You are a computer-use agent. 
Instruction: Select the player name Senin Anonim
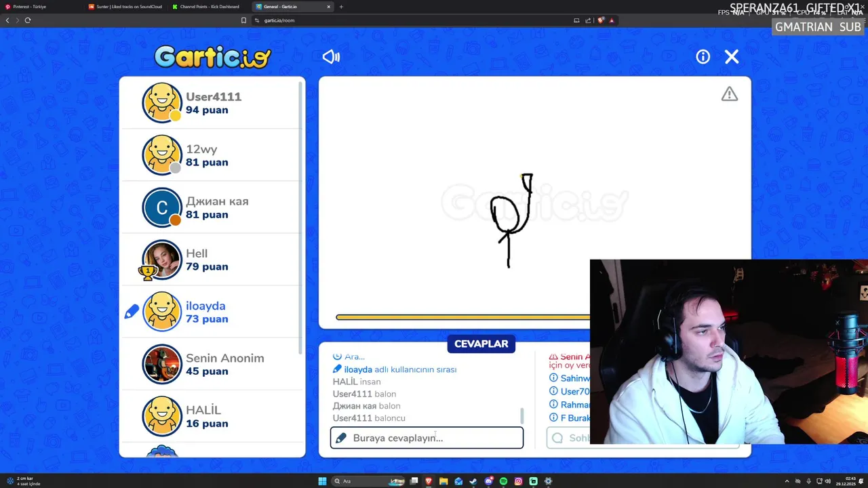click(225, 358)
